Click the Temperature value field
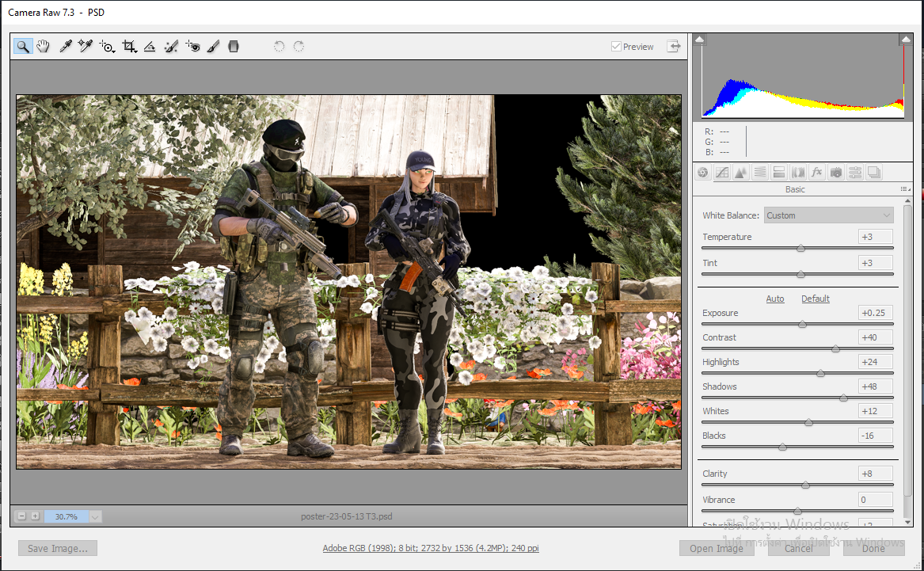The height and width of the screenshot is (571, 924). click(875, 237)
